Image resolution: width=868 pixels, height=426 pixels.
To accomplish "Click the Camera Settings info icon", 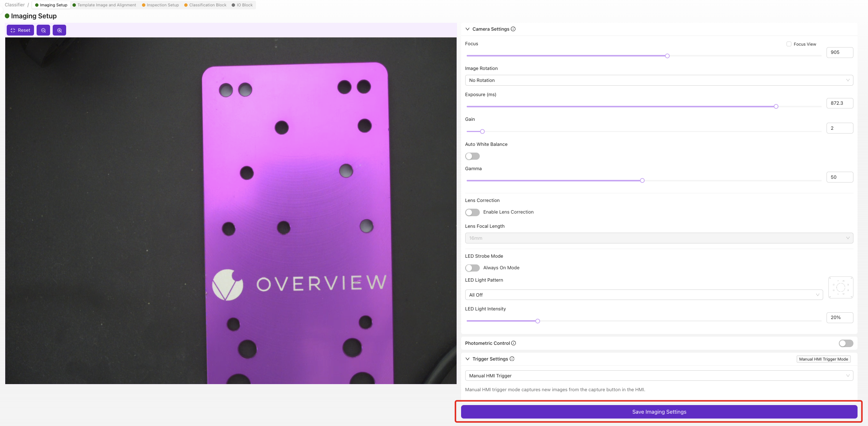I will tap(513, 29).
